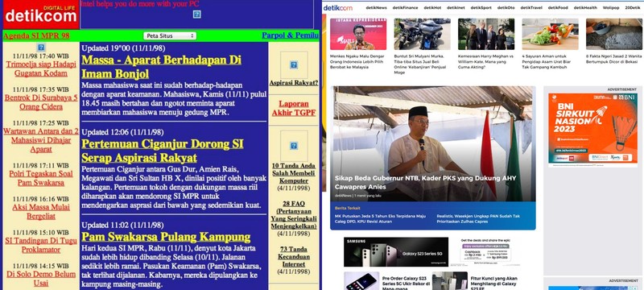Open Massa - Aparat Berhadapan Di Imam Bonjol
Viewport: 644px width, 290px height.
162,67
